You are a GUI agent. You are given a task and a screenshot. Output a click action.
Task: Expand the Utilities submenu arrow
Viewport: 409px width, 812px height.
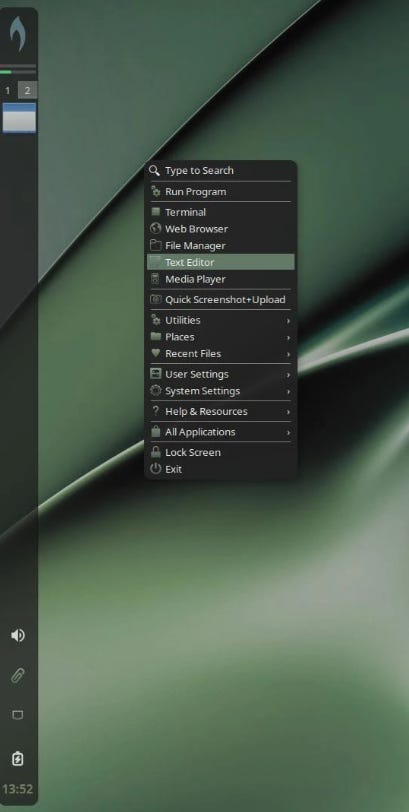[288, 321]
